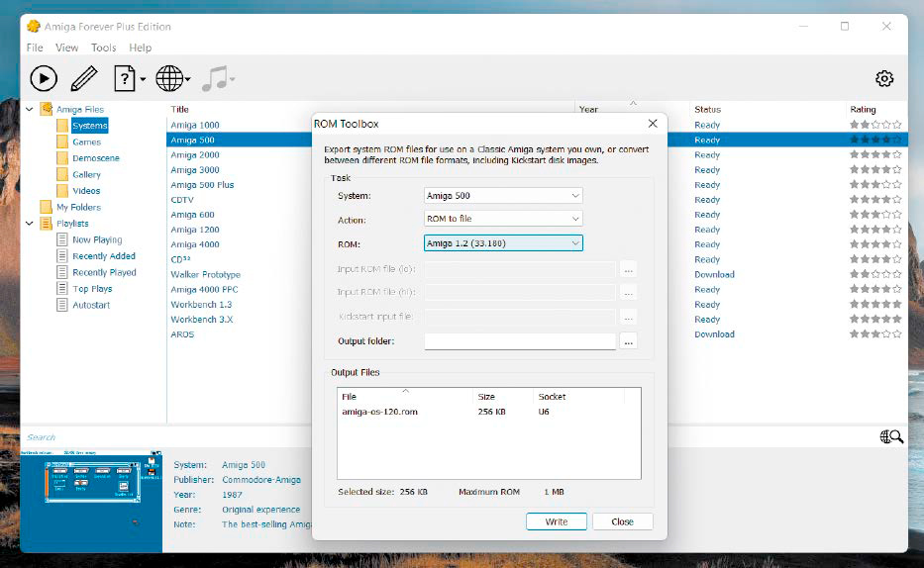Viewport: 924px width, 568px height.
Task: Click the Amiga Files folder icon
Action: pyautogui.click(x=47, y=109)
